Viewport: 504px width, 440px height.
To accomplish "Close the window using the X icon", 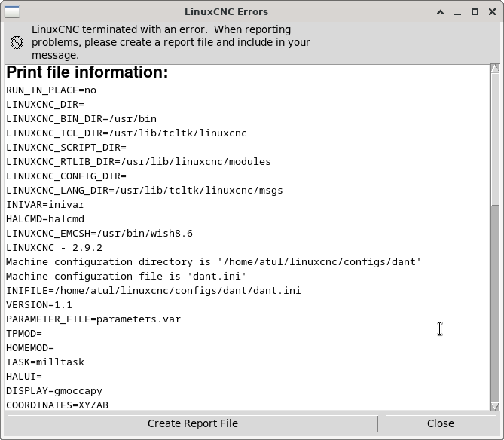I will [492, 12].
